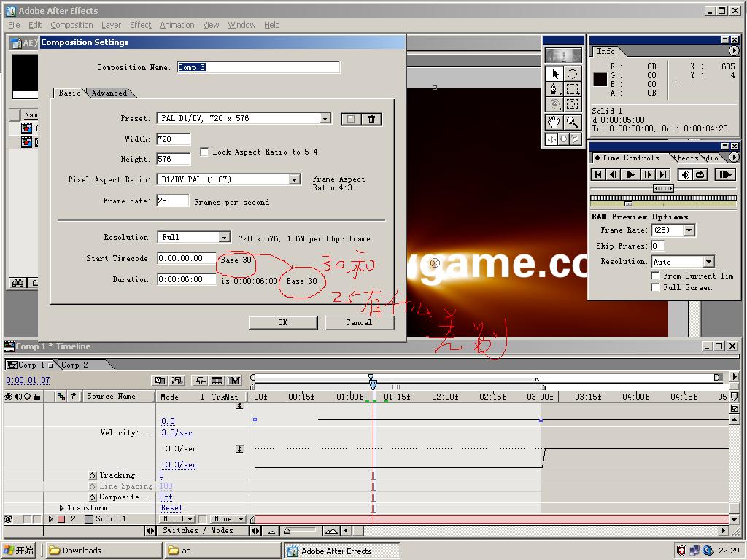The width and height of the screenshot is (747, 560).
Task: Click the timeline zoom-out small mountain icon
Action: click(x=271, y=531)
